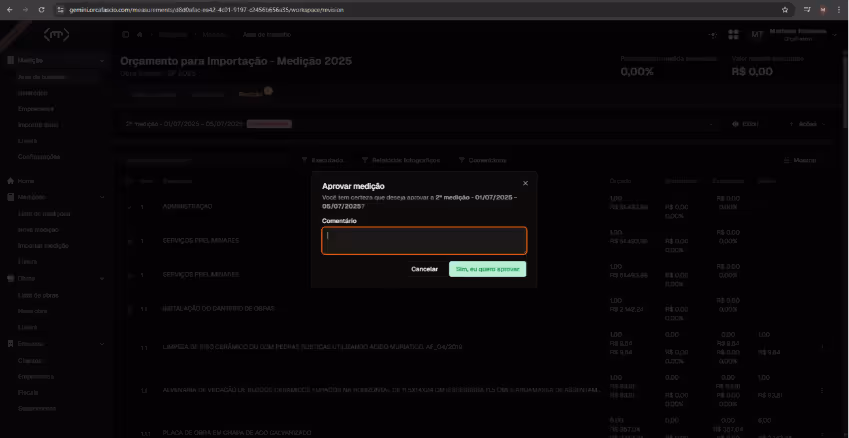
Task: Open the browser media control icon
Action: 807,10
